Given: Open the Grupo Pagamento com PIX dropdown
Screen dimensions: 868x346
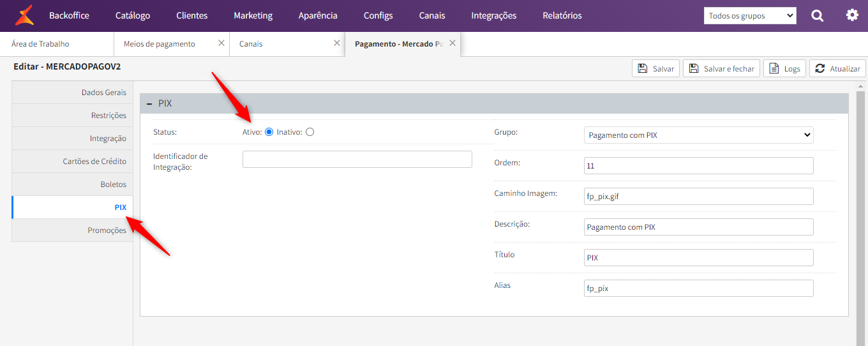Looking at the screenshot, I should [699, 135].
